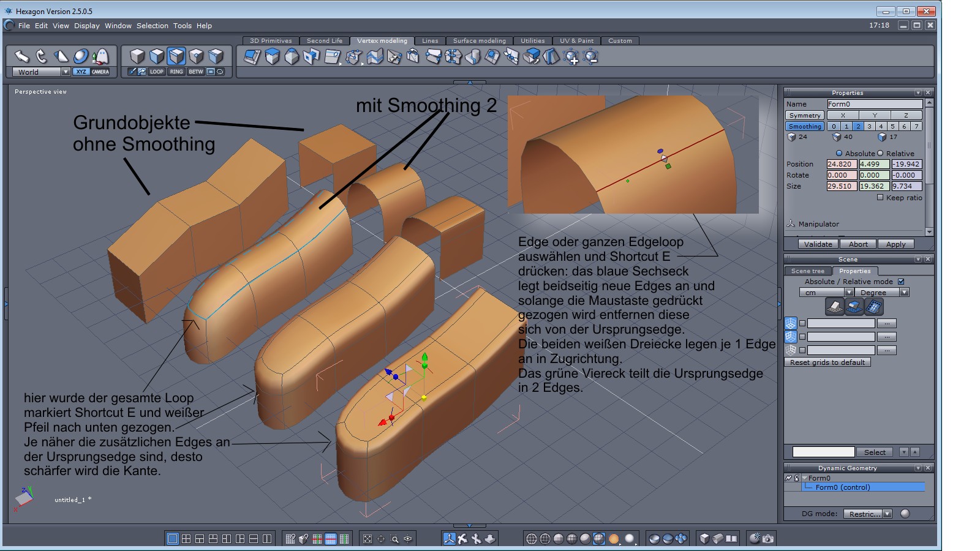980x551 pixels.
Task: Open the cm units dropdown
Action: point(826,292)
